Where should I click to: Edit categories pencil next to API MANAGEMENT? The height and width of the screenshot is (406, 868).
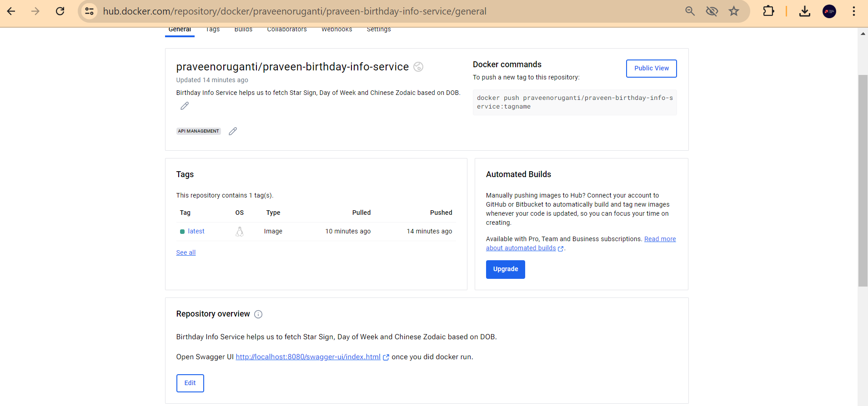[233, 131]
